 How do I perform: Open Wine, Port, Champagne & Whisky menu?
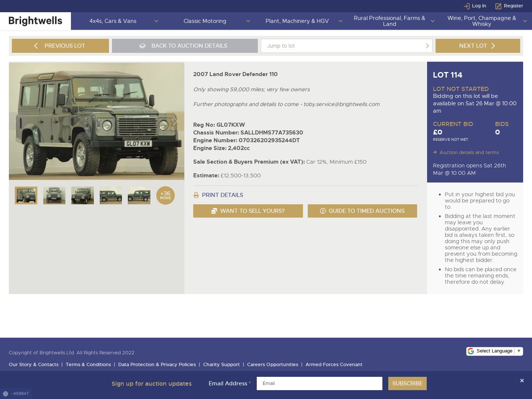(x=481, y=21)
